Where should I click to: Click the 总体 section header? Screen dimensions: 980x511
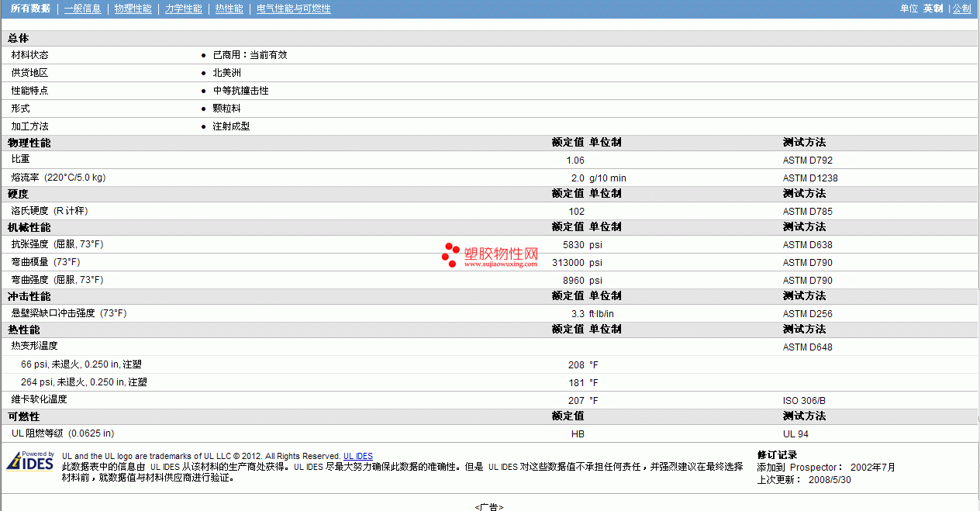pyautogui.click(x=19, y=38)
